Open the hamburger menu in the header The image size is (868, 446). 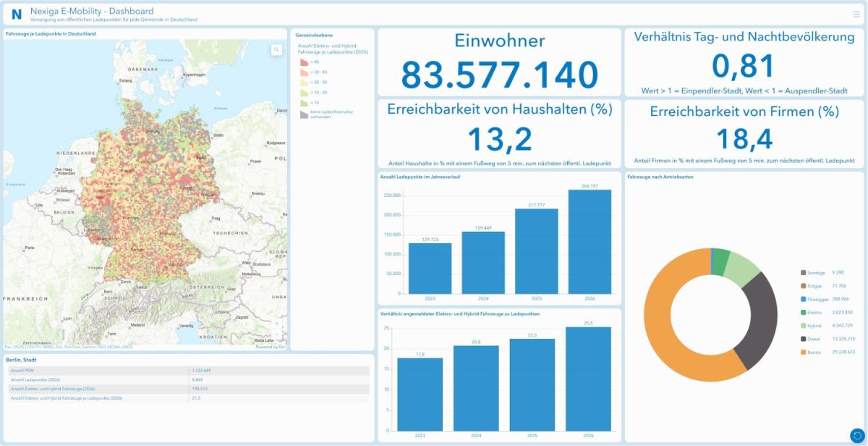coord(856,14)
